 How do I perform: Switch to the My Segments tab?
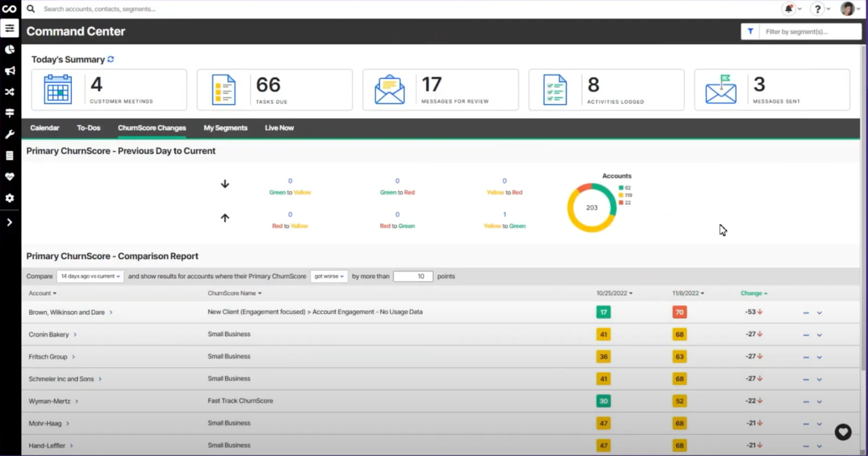click(x=226, y=128)
